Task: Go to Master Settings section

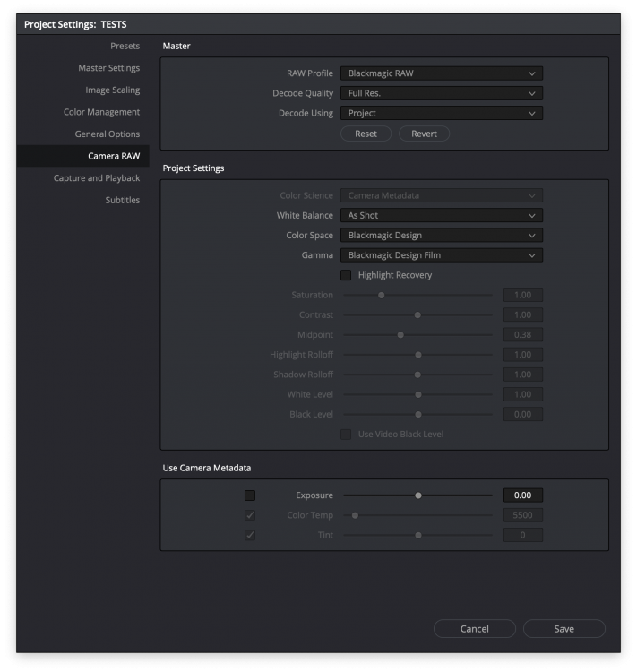Action: pyautogui.click(x=108, y=68)
